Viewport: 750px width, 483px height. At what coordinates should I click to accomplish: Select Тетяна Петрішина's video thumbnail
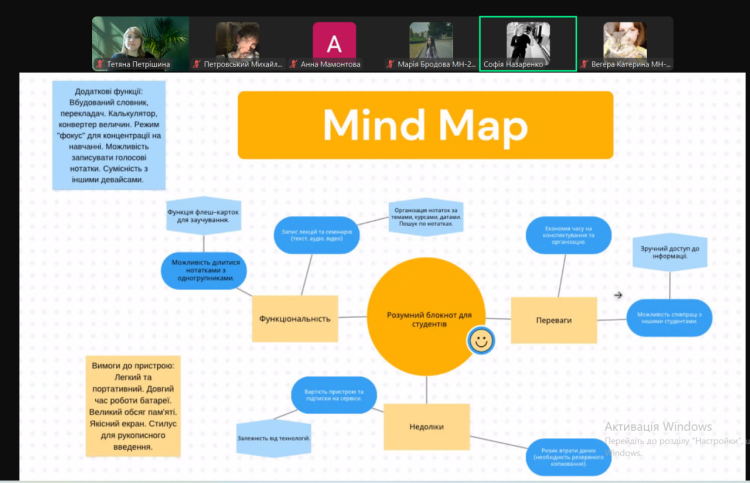tap(140, 40)
